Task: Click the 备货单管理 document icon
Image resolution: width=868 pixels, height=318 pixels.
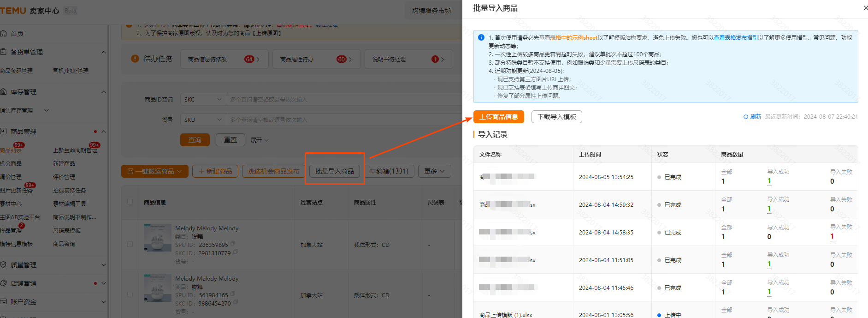Action: coord(4,52)
